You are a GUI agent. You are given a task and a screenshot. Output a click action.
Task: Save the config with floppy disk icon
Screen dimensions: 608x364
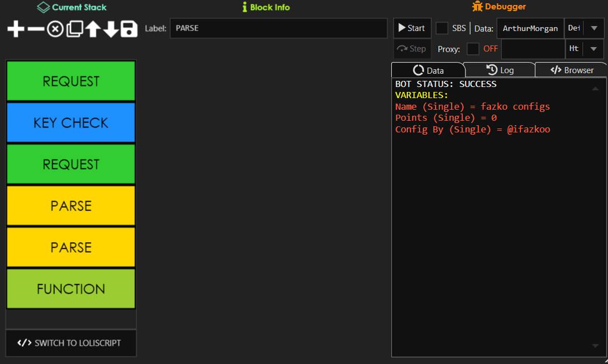coord(129,29)
